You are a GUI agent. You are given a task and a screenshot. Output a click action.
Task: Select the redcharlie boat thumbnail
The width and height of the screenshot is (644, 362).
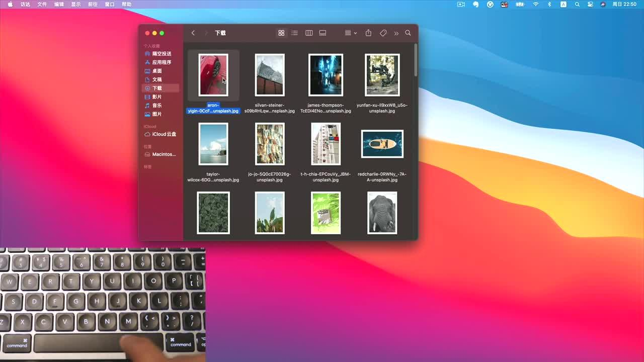coord(382,144)
